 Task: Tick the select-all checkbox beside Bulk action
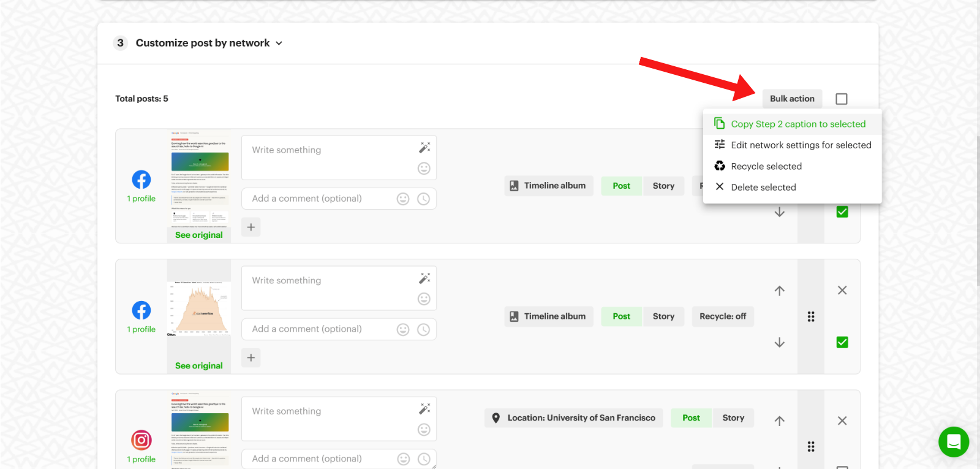(x=842, y=99)
